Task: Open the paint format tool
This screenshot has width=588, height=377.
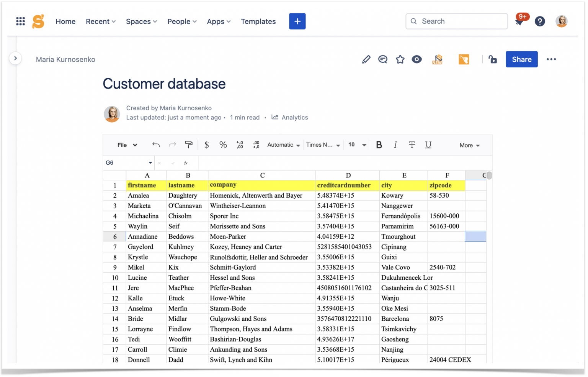Action: tap(189, 145)
